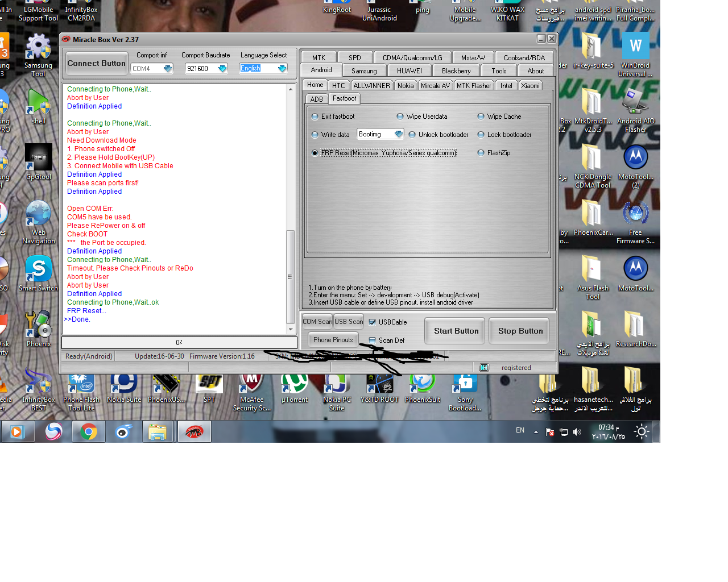Click USB Scan button
Screen dimensions: 728x582
pos(349,322)
